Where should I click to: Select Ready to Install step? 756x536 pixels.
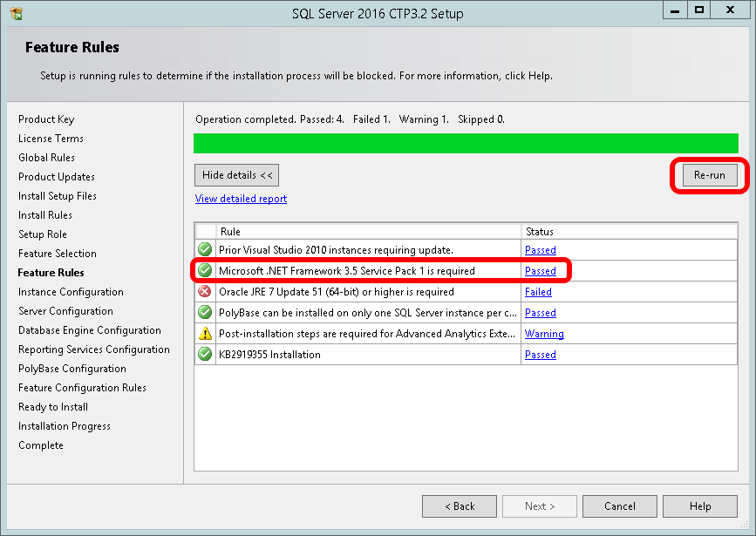click(x=53, y=407)
